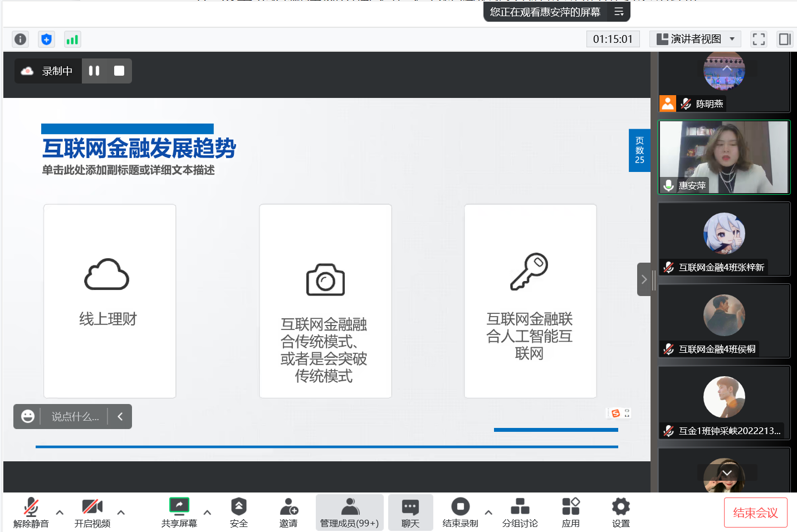Screen dimensions: 797x532
Task: Expand audio options arrow beside the microphone
Action: click(60, 513)
